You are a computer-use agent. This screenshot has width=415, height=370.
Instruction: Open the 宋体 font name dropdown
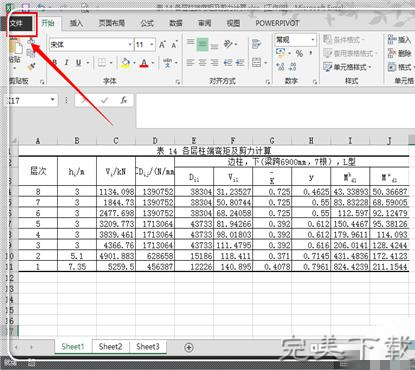pos(130,45)
